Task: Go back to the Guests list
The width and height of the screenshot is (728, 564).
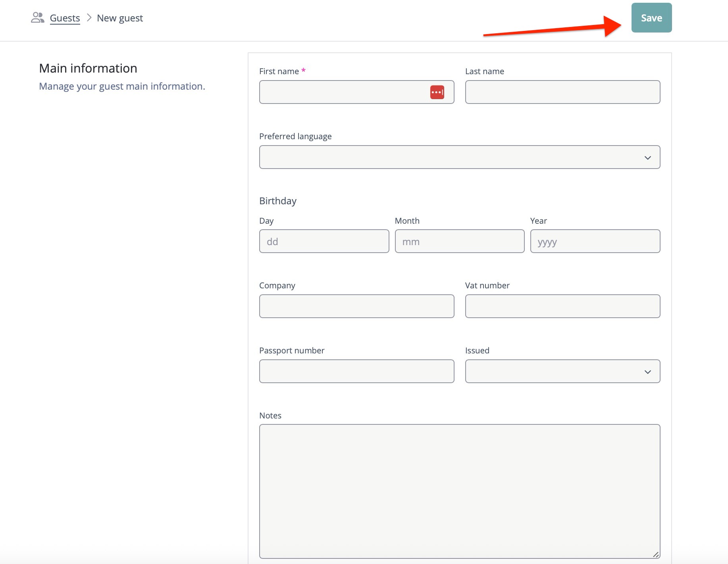Action: pos(65,18)
